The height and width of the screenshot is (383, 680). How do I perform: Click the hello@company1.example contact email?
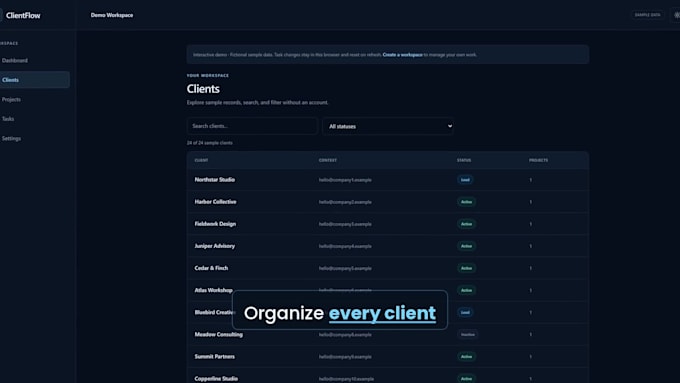click(345, 180)
